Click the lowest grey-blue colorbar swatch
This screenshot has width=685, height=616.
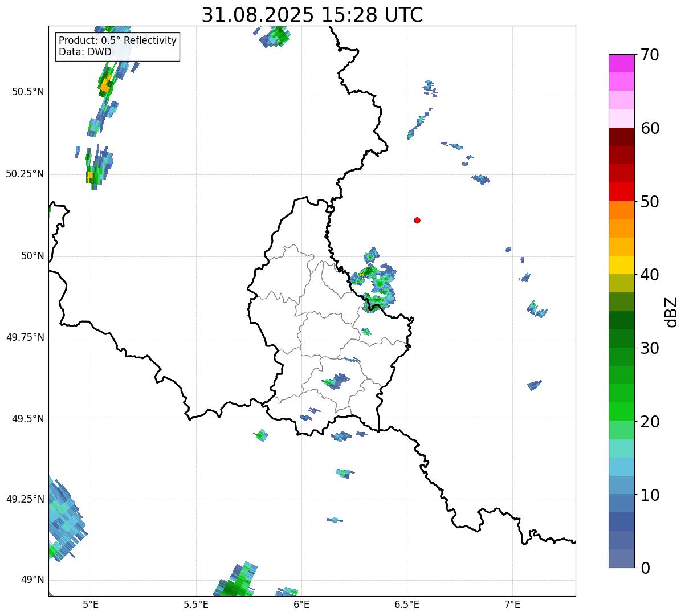pos(621,558)
